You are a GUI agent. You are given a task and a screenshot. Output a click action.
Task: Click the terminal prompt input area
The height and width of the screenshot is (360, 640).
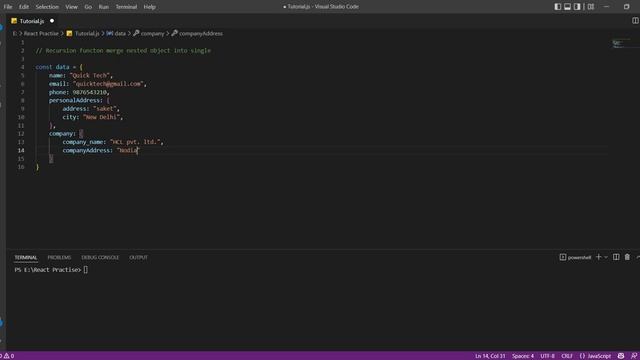pos(86,270)
